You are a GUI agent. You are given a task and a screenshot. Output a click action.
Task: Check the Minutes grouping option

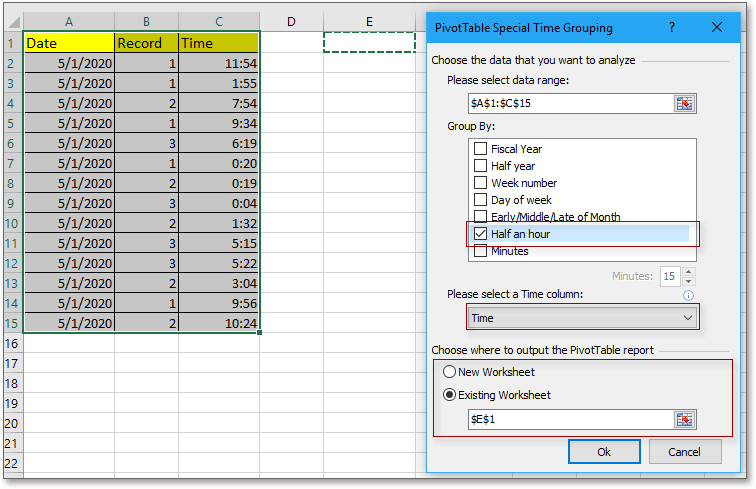tap(480, 251)
